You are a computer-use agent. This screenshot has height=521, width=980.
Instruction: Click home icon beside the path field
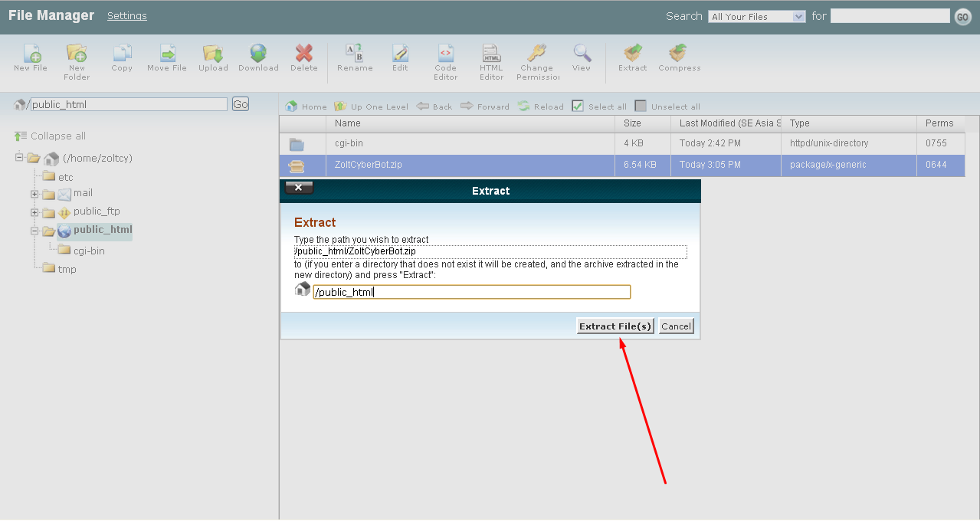pyautogui.click(x=20, y=104)
